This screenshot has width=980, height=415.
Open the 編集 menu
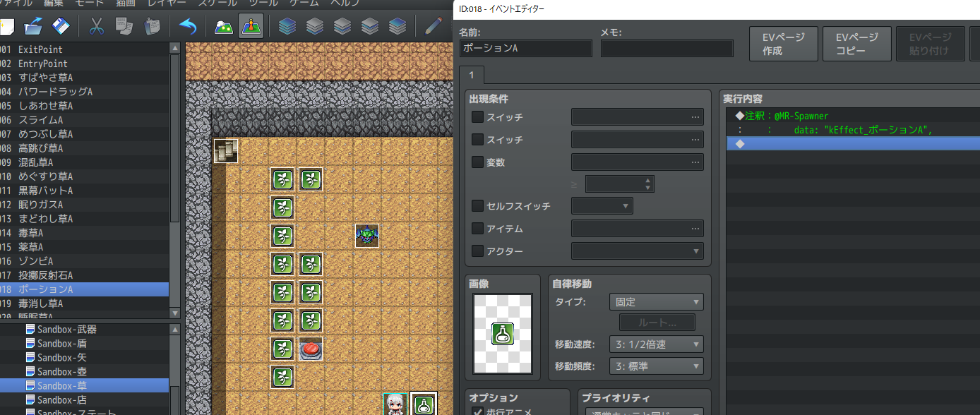point(54,3)
